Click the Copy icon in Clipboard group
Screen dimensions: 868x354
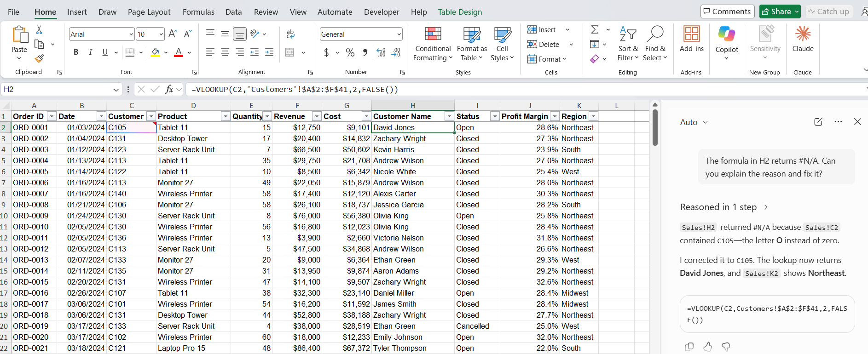(x=39, y=44)
